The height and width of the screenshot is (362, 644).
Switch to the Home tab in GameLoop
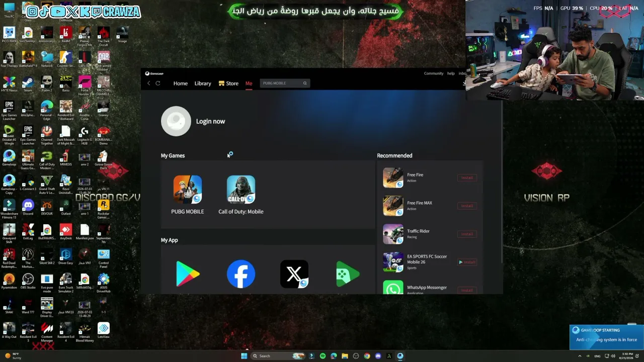coord(181,83)
